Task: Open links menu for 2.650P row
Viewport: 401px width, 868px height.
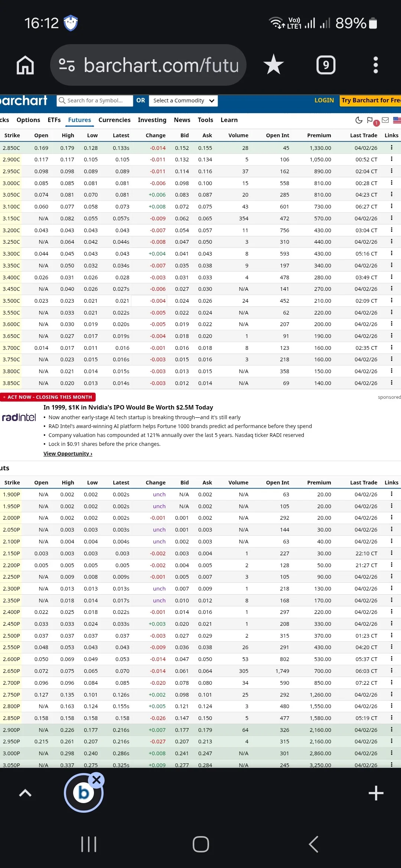Action: (391, 670)
